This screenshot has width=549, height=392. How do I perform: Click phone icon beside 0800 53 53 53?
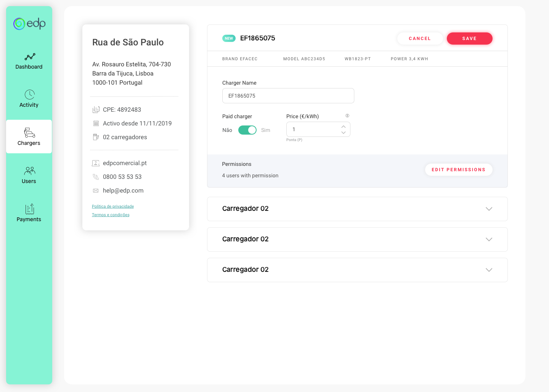tap(96, 177)
